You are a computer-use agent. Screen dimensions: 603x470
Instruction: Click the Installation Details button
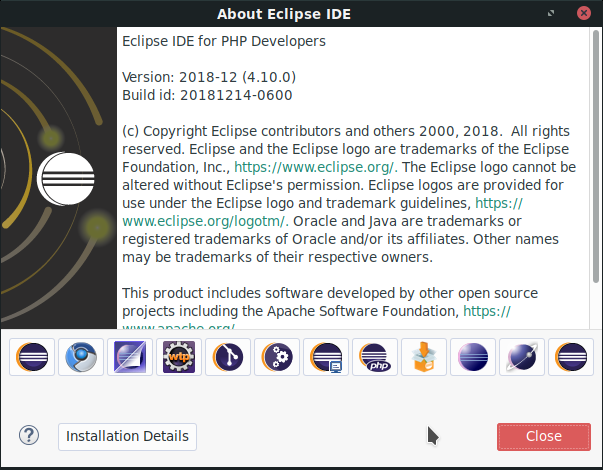coord(127,437)
